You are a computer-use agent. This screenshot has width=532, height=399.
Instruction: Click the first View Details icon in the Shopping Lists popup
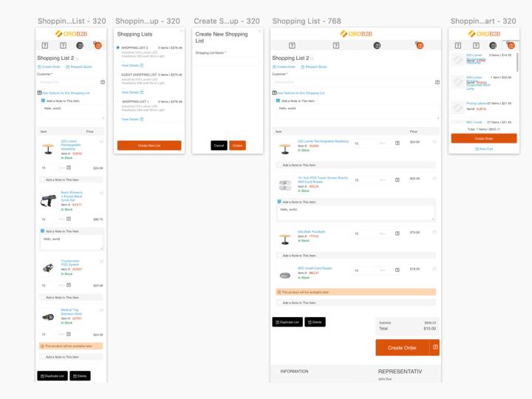tap(142, 65)
